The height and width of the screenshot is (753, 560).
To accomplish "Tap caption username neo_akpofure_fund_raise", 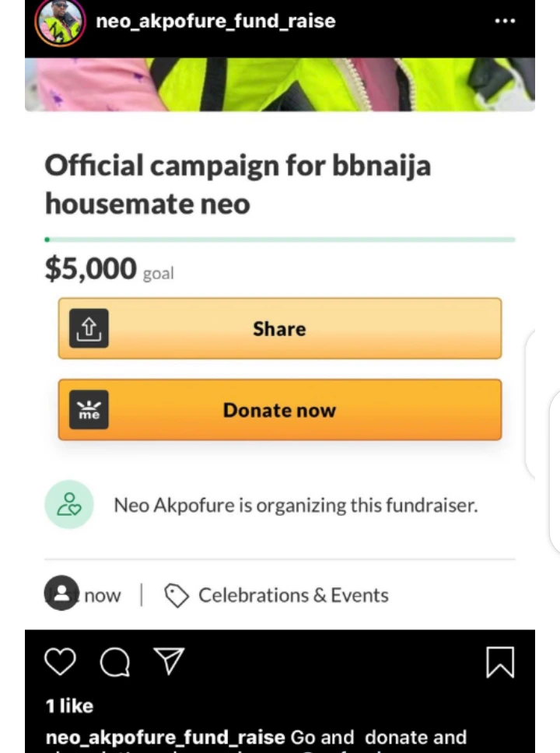I will tap(165, 737).
